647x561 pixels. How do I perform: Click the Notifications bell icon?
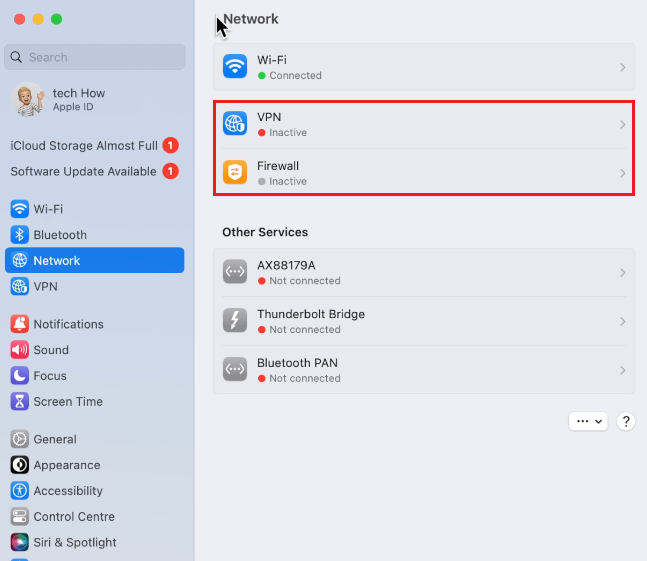pyautogui.click(x=19, y=324)
